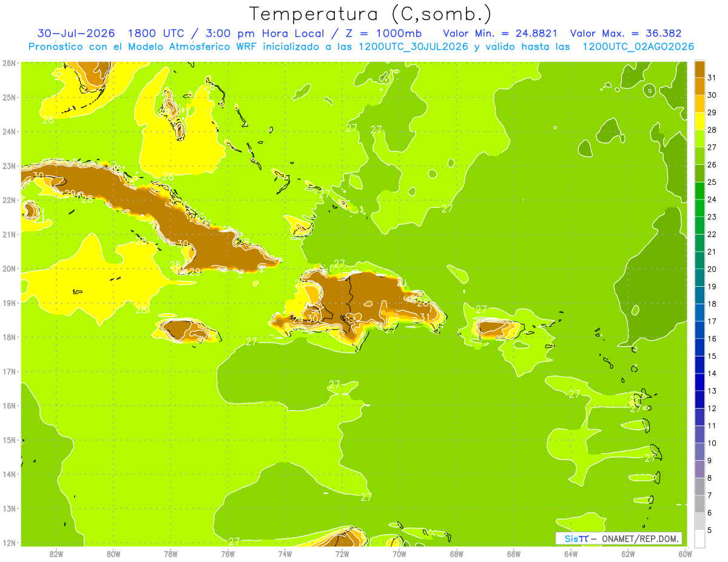This screenshot has width=728, height=562.
Task: Click the longitude axis label "78W"
Action: pyautogui.click(x=170, y=554)
